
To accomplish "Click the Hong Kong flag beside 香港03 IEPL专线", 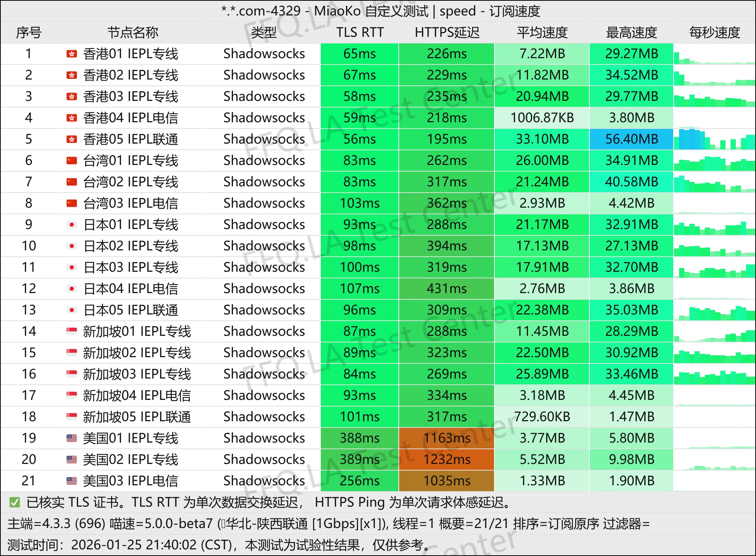I will pos(72,97).
